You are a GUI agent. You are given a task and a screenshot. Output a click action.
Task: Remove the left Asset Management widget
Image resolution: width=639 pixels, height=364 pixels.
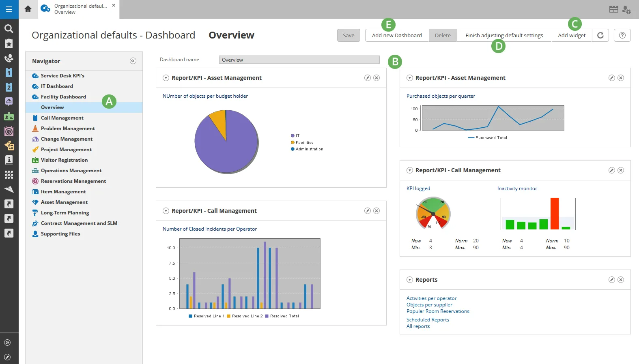[x=377, y=78]
